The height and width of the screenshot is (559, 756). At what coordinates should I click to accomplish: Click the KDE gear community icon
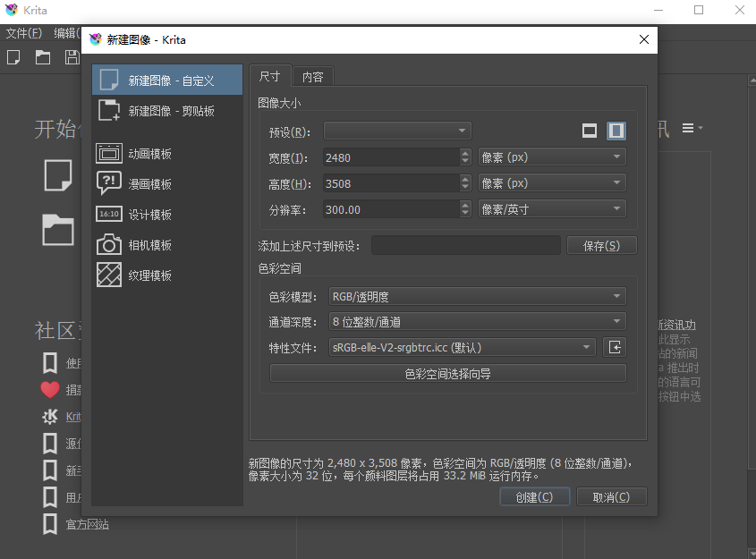pyautogui.click(x=50, y=417)
